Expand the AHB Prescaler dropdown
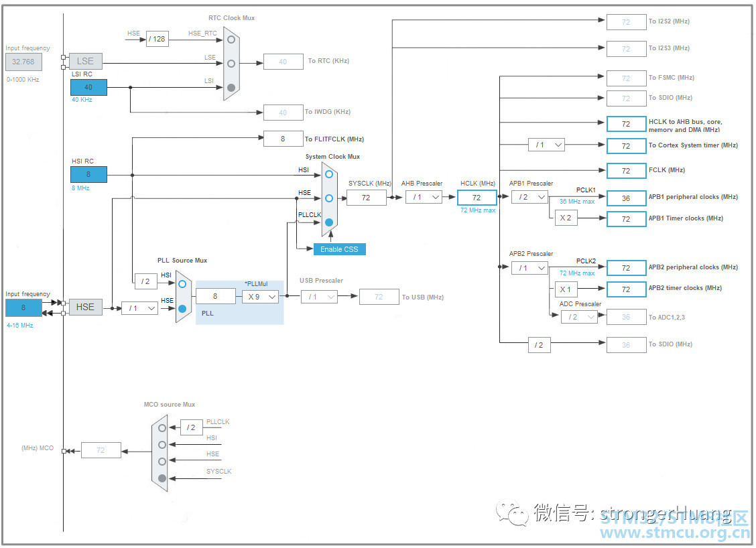The image size is (756, 548). point(424,197)
